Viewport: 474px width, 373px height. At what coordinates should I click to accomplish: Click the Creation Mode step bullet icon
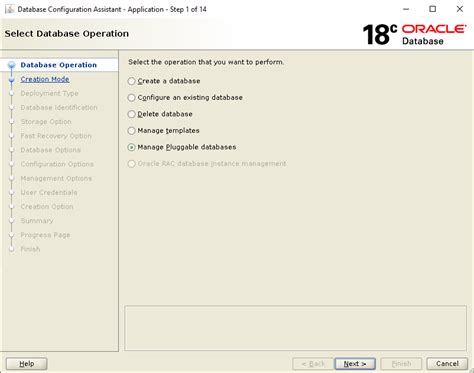point(12,80)
